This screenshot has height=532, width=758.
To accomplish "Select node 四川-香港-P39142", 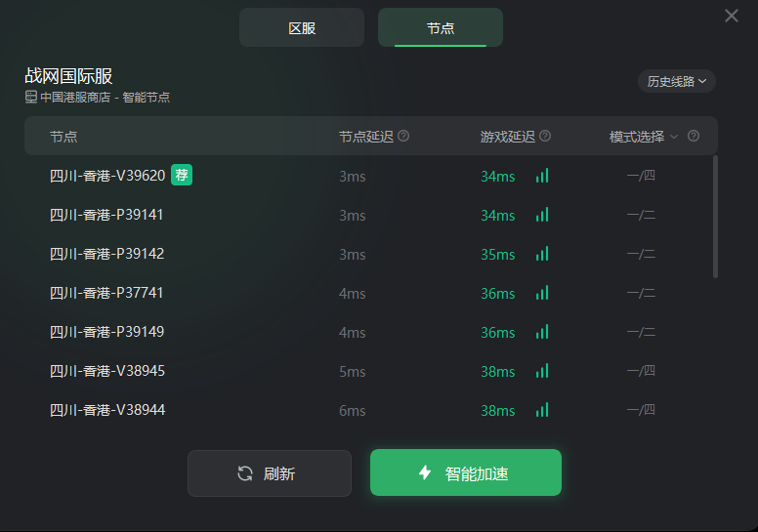I will tap(371, 254).
